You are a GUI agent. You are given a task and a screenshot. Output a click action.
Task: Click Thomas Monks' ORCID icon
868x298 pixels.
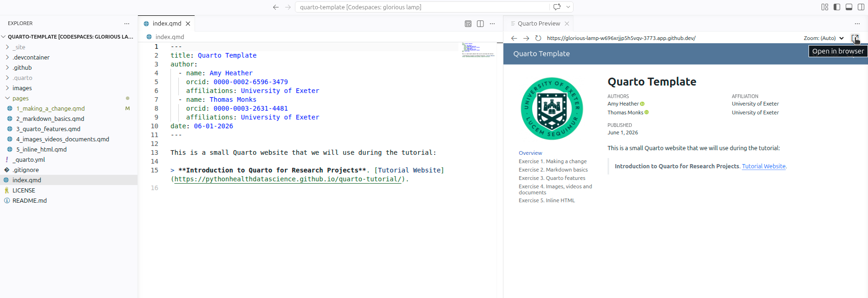point(646,112)
